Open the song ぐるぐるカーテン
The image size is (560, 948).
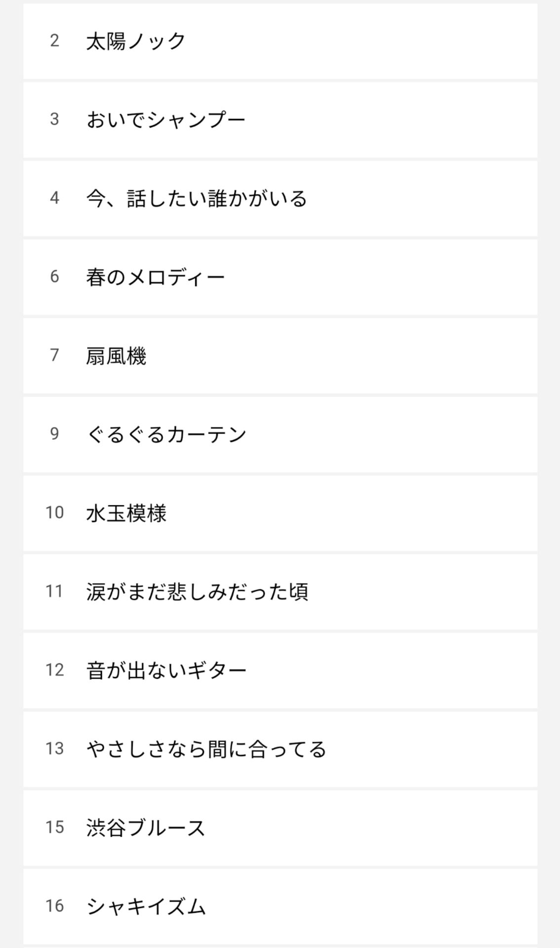pyautogui.click(x=166, y=434)
